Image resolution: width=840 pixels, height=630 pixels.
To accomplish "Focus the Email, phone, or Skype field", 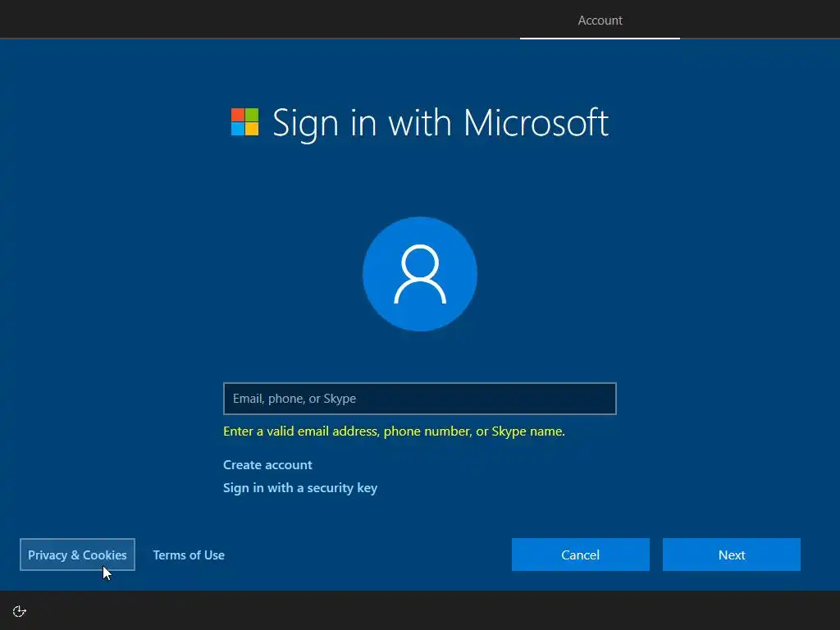I will [x=420, y=399].
